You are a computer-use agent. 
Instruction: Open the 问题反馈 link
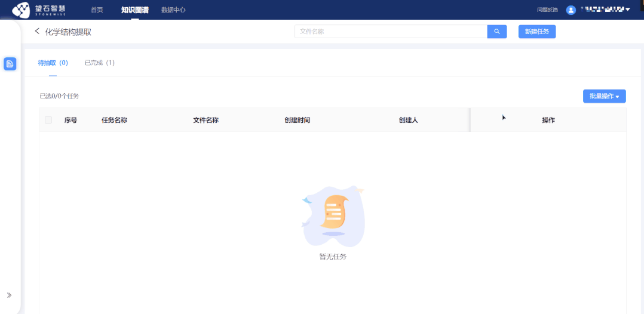pyautogui.click(x=547, y=10)
